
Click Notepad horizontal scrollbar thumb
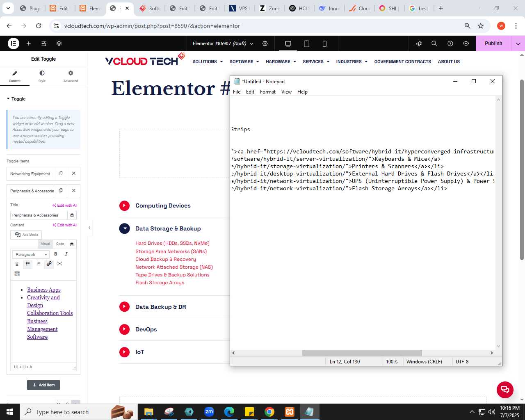362,353
